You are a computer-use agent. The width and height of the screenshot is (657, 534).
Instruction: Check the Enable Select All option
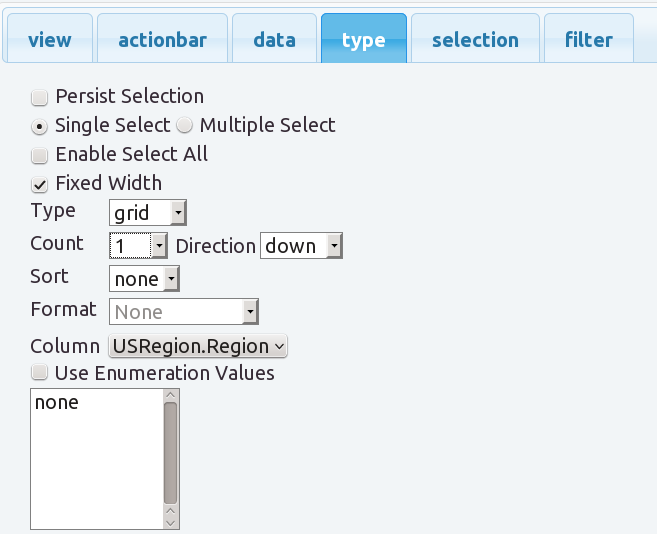coord(40,156)
